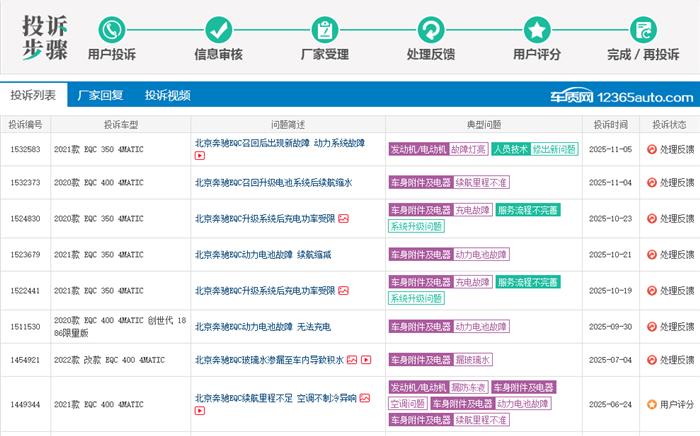Click 用户评分 star status icon for complaint 1449344
The width and height of the screenshot is (700, 436).
652,405
